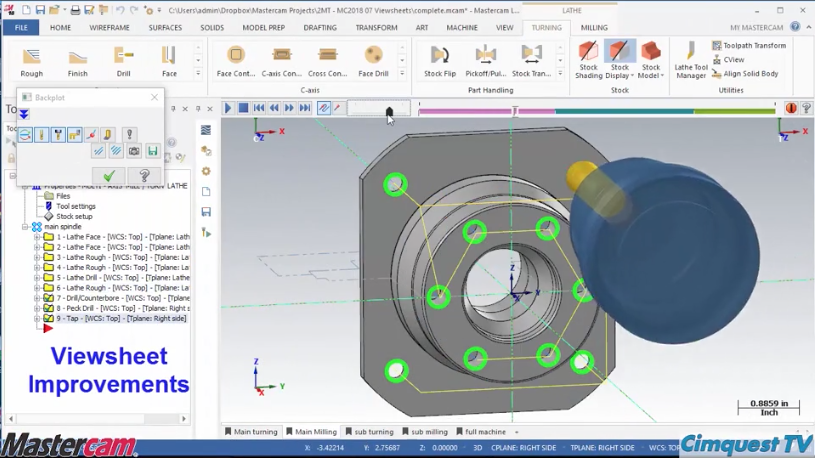Click the Pickoff/Pull part handling icon
Screen dimensions: 816x459
click(486, 61)
